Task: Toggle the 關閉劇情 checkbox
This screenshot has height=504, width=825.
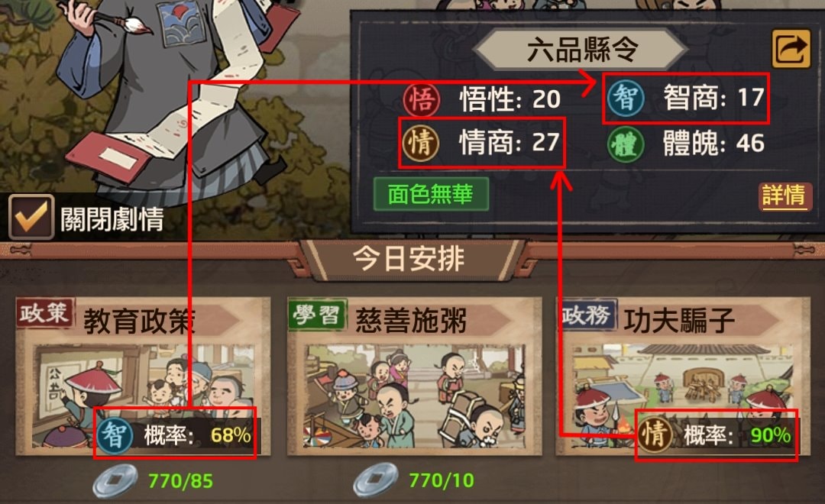Action: pos(31,217)
